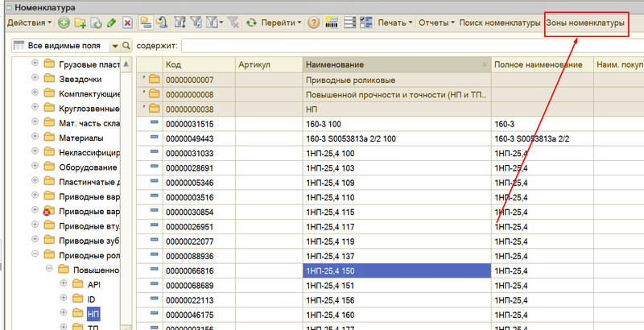The image size is (644, 330).
Task: Click Полное наименование column header
Action: point(542,65)
